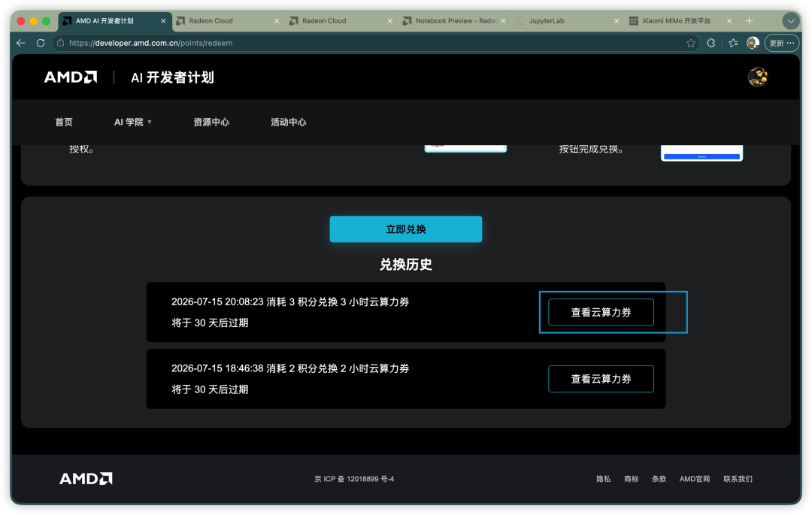Screen dimensions: 812x515
Task: Open the 更新 browser menu button
Action: click(781, 43)
